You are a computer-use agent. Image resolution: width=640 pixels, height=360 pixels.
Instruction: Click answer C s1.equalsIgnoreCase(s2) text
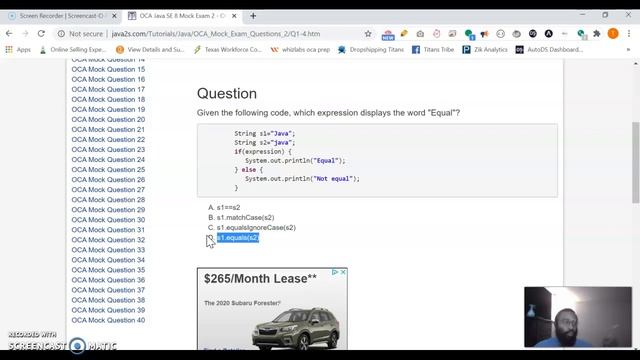(x=256, y=227)
